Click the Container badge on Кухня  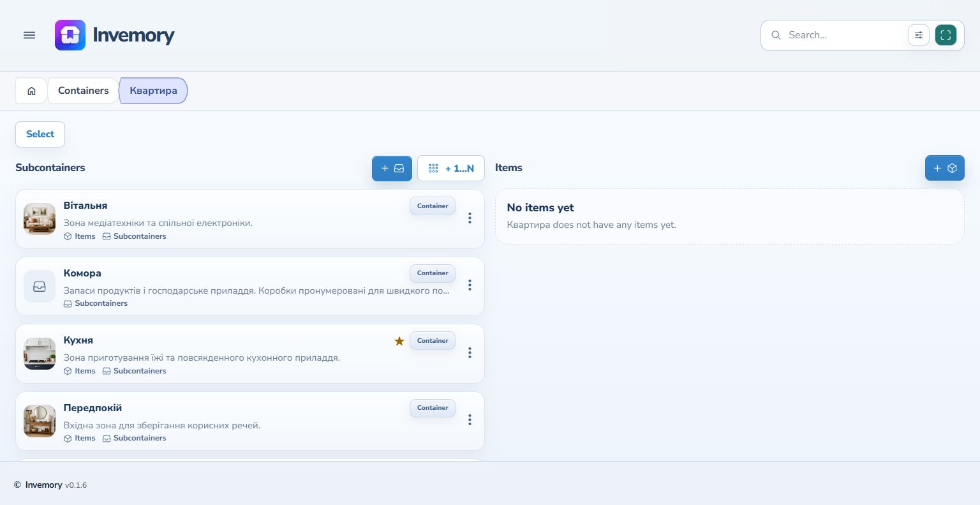point(433,340)
